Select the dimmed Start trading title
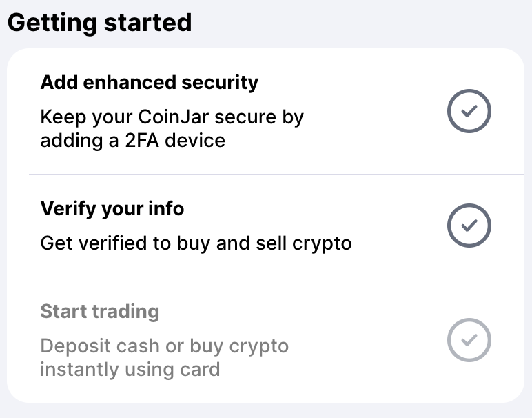532x418 pixels. click(x=100, y=311)
